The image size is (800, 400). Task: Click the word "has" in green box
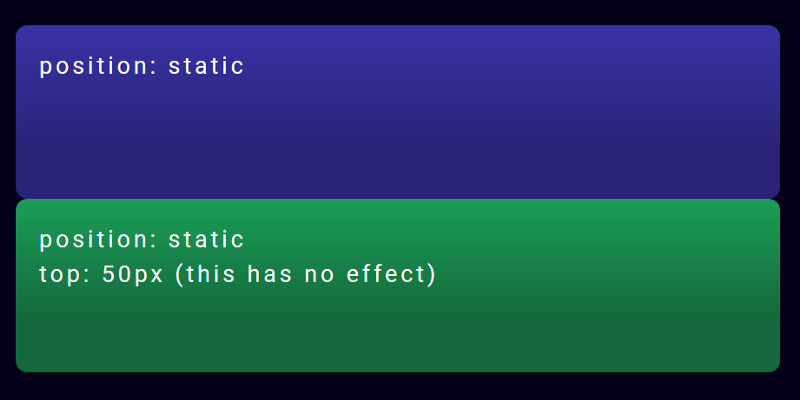pos(270,274)
